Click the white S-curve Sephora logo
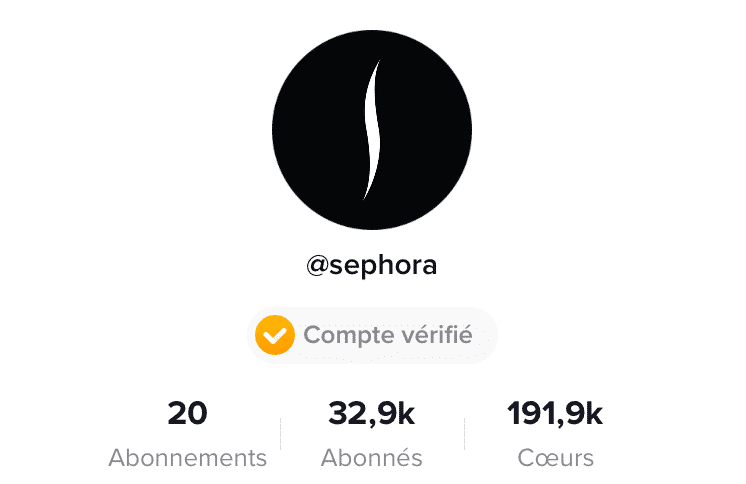 pyautogui.click(x=373, y=130)
